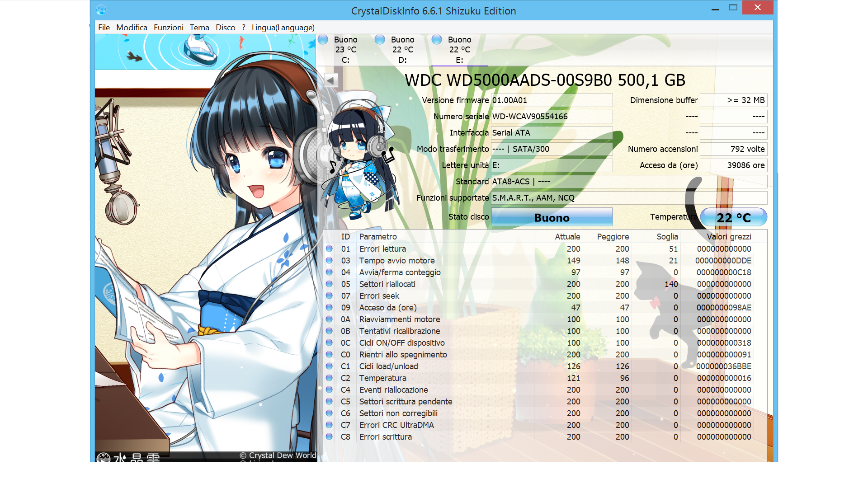Click the status orb for Errori seek
Screen dimensions: 868x488
329,296
